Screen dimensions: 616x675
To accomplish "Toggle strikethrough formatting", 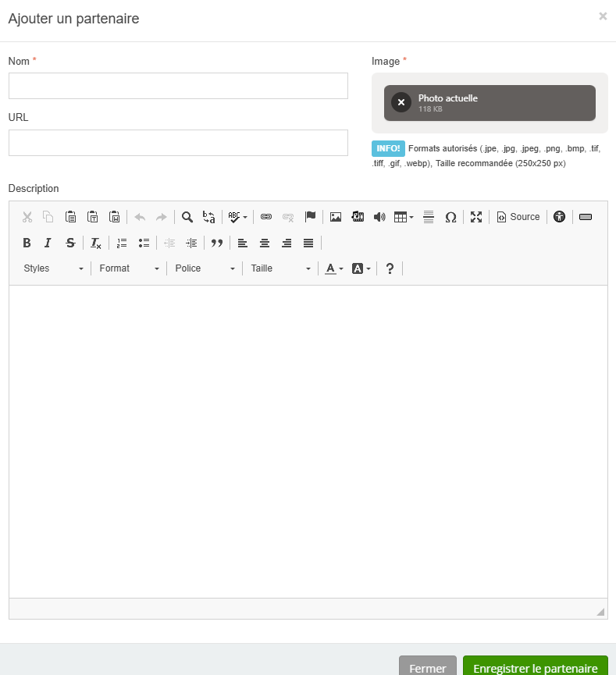I will coord(70,243).
